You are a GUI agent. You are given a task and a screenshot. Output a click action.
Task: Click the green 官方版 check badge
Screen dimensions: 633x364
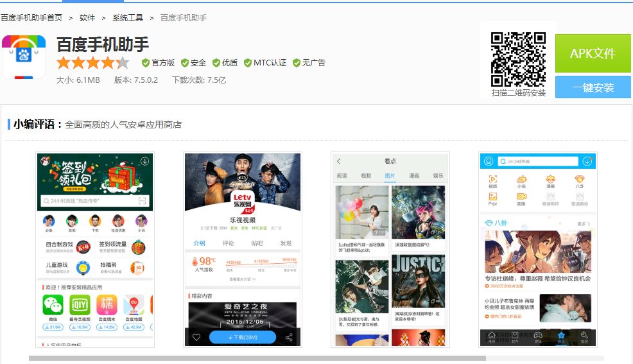146,63
